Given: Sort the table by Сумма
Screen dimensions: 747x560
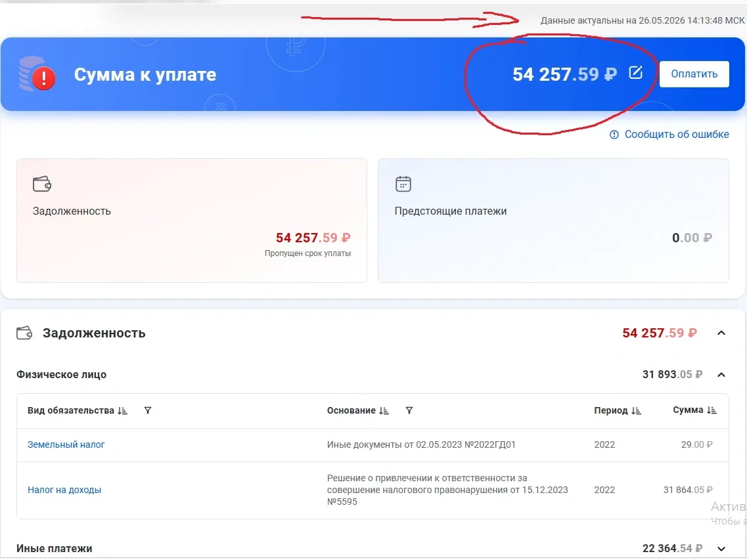Looking at the screenshot, I should [712, 410].
